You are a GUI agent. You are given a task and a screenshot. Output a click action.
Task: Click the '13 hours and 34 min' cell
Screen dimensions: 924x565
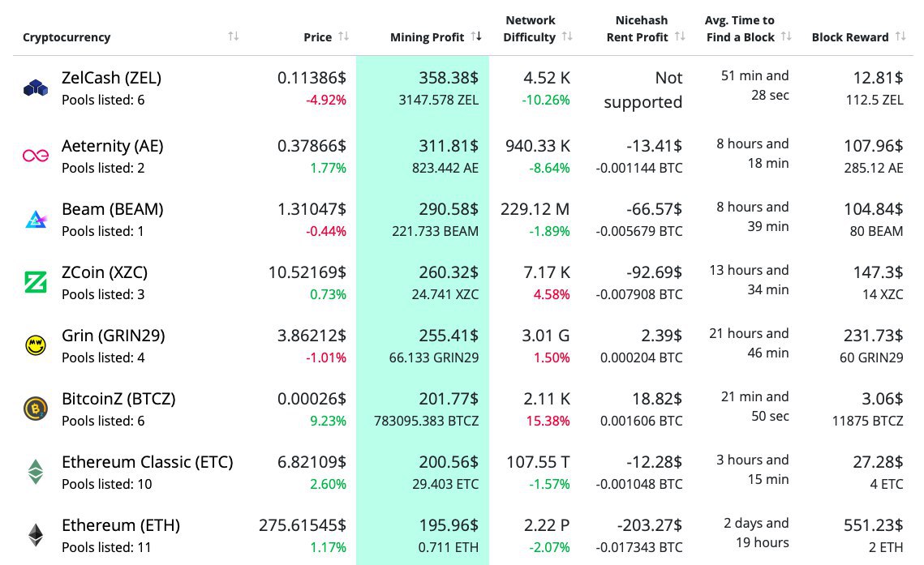(749, 280)
